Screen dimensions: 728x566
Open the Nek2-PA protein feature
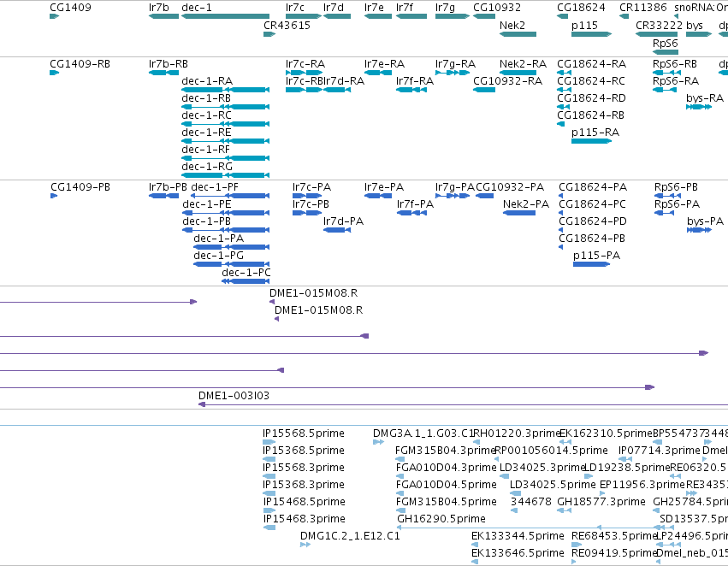[519, 213]
